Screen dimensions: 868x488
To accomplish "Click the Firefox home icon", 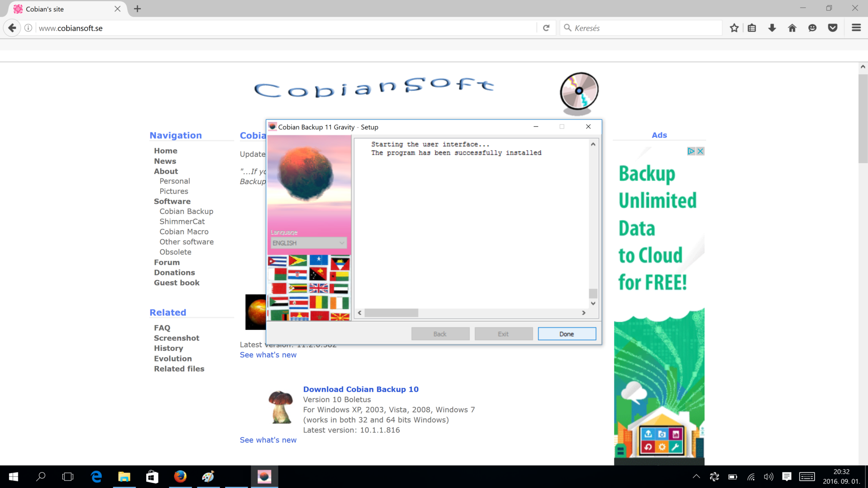I will [x=792, y=28].
